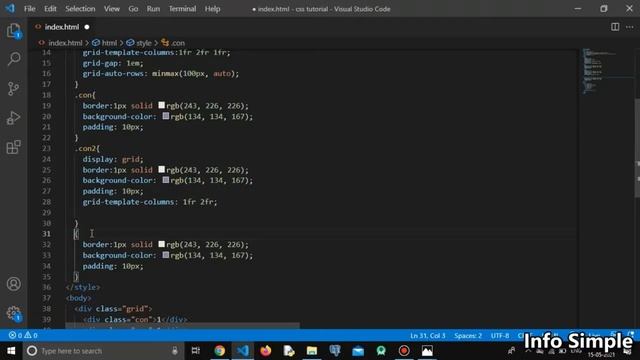Click the Spaces: 2 indentation status

(468, 336)
